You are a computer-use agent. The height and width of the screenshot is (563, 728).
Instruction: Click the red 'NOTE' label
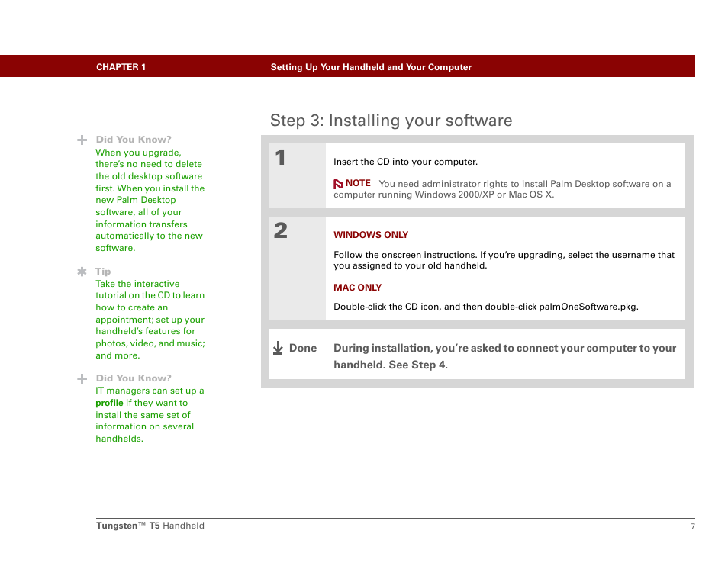point(358,183)
